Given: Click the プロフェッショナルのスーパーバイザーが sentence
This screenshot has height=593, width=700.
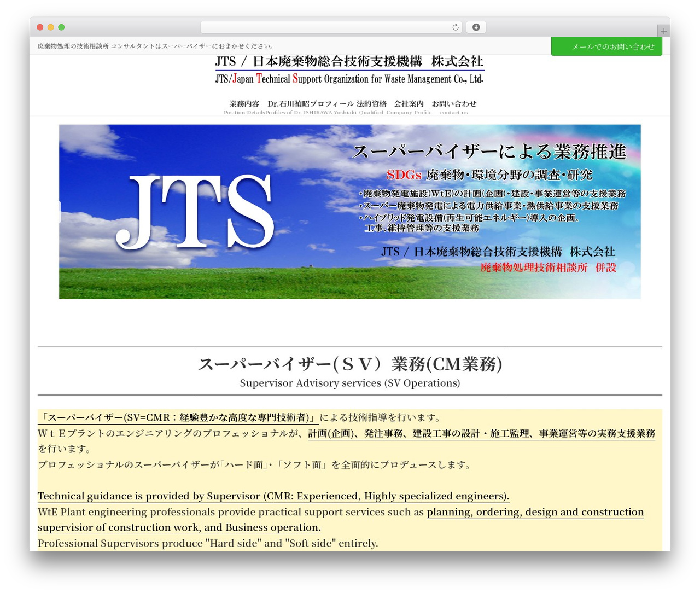Looking at the screenshot, I should point(254,465).
